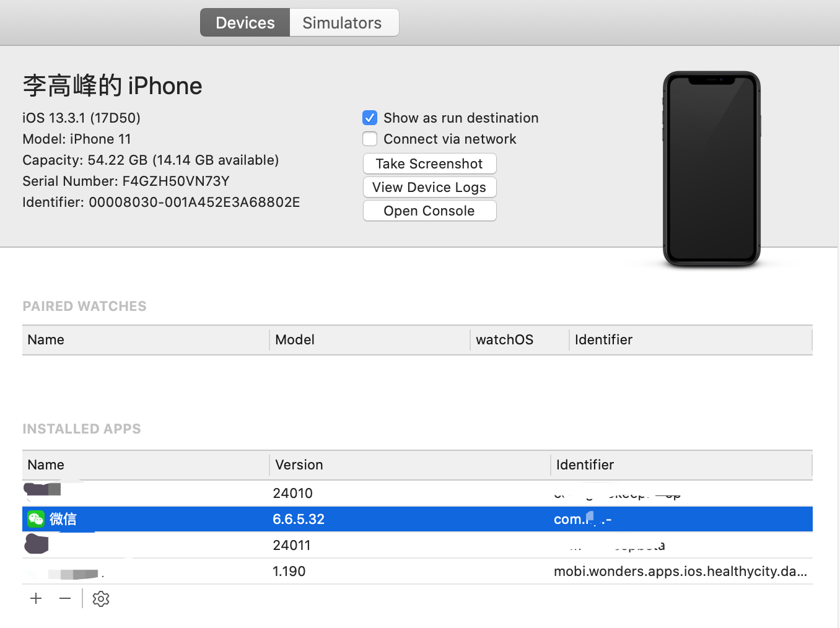The height and width of the screenshot is (628, 840).
Task: Sort installed apps by Identifier column
Action: pyautogui.click(x=681, y=464)
